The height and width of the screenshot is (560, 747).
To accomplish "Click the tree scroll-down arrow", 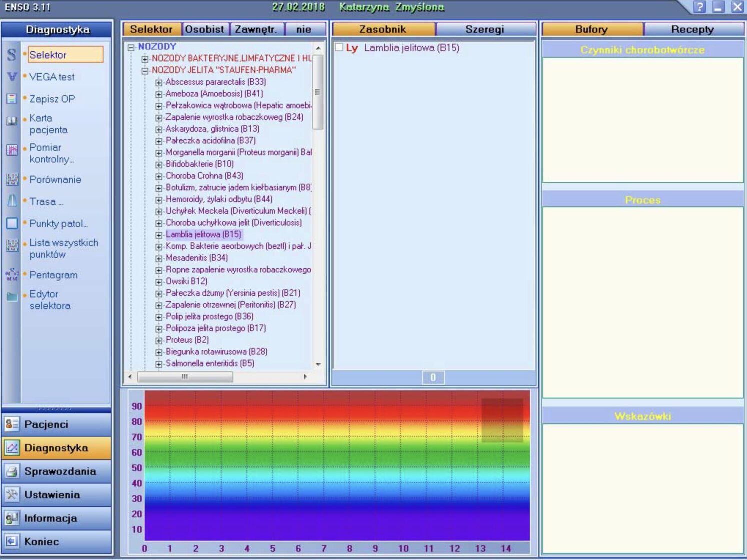I will (318, 364).
